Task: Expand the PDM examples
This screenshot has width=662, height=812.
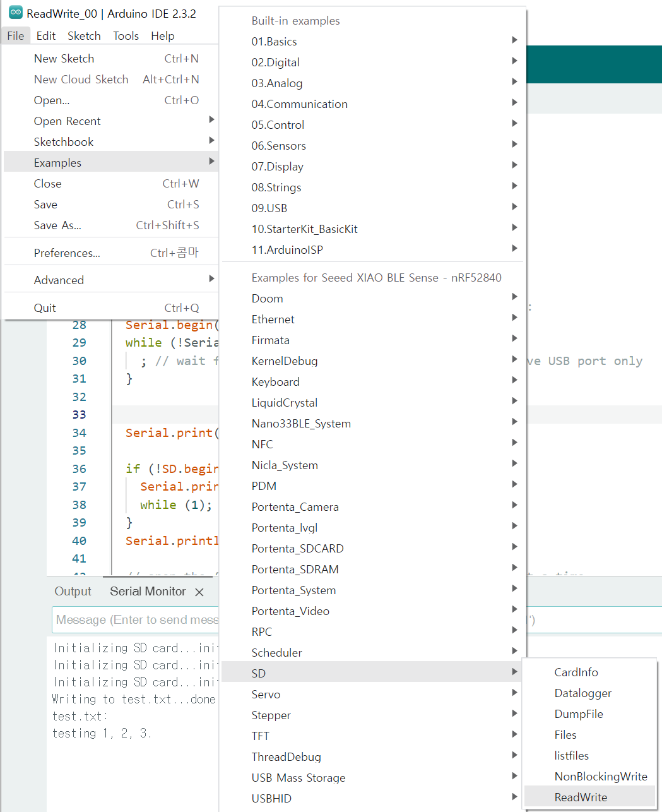Action: tap(373, 486)
